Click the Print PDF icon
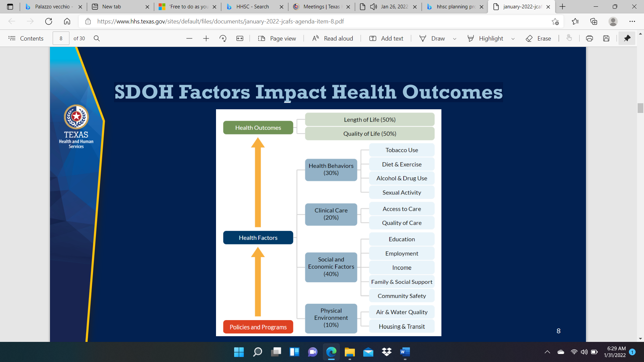The image size is (644, 362). tap(589, 39)
